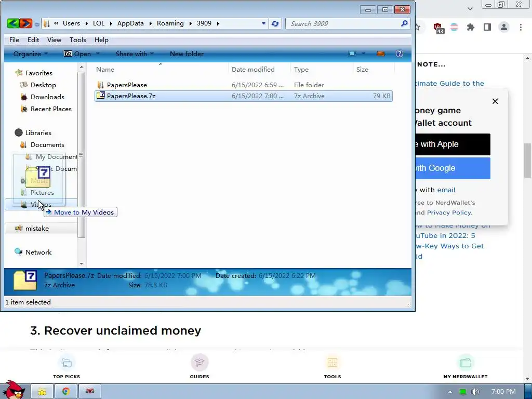Screen dimensions: 532x399
Task: Open Guides in NerdWallet bottom bar
Action: pos(199,366)
